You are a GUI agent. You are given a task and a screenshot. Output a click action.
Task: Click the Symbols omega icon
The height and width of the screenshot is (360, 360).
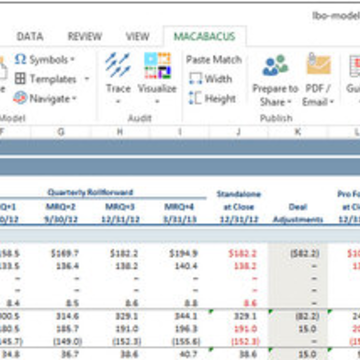[20, 60]
